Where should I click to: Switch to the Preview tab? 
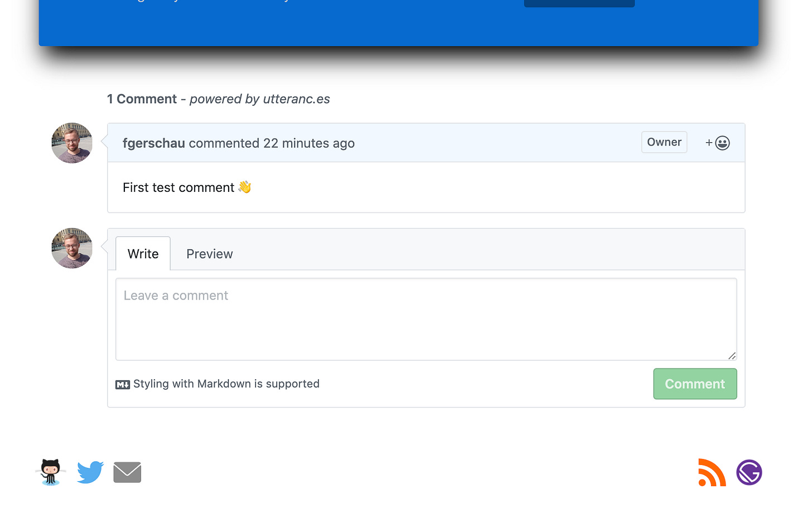click(x=209, y=254)
